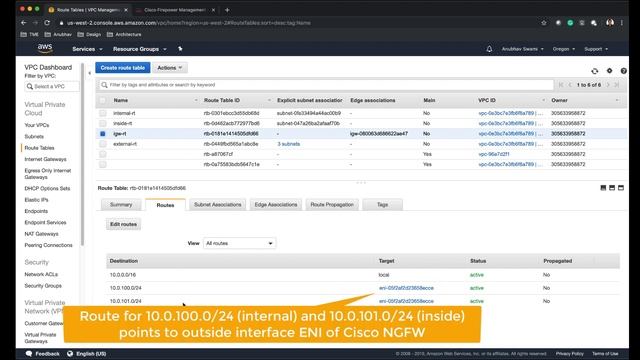Open Security Groups in sidebar
The width and height of the screenshot is (640, 360).
coord(43,286)
